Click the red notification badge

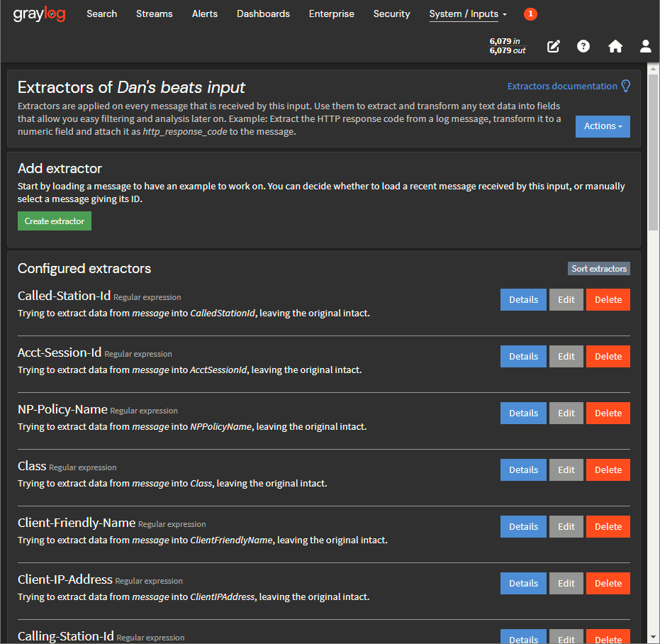[x=530, y=14]
